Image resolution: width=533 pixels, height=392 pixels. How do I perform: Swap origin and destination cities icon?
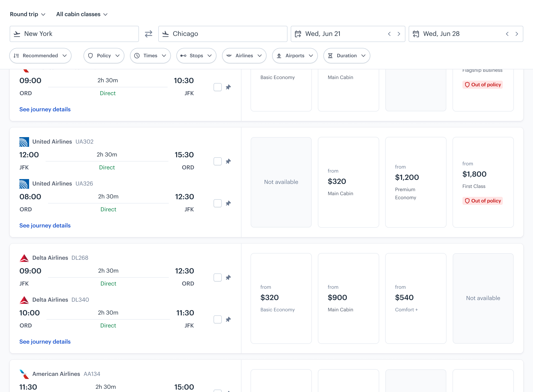(149, 34)
